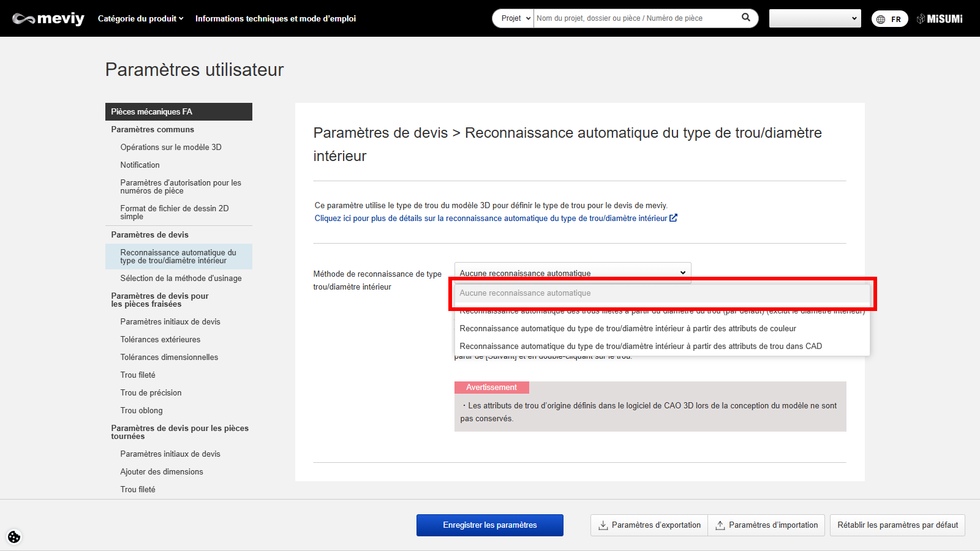Open the Catégorie du produit menu
Image resolution: width=980 pixels, height=551 pixels.
click(140, 19)
